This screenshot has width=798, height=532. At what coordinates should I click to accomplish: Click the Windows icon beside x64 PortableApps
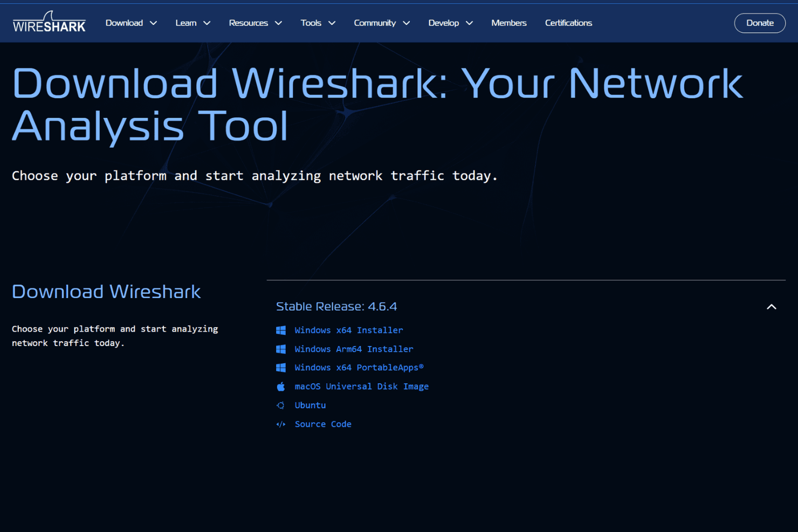coord(281,368)
